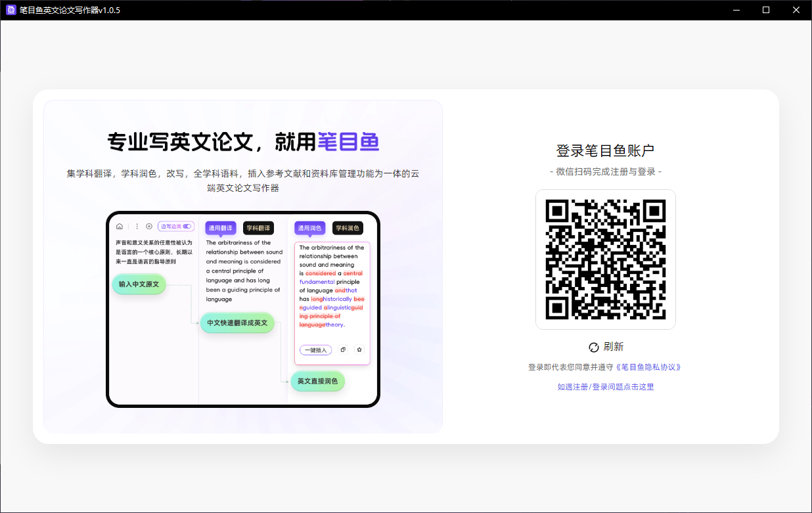Click the WeChat login QR code
Image resolution: width=812 pixels, height=513 pixels.
[605, 259]
